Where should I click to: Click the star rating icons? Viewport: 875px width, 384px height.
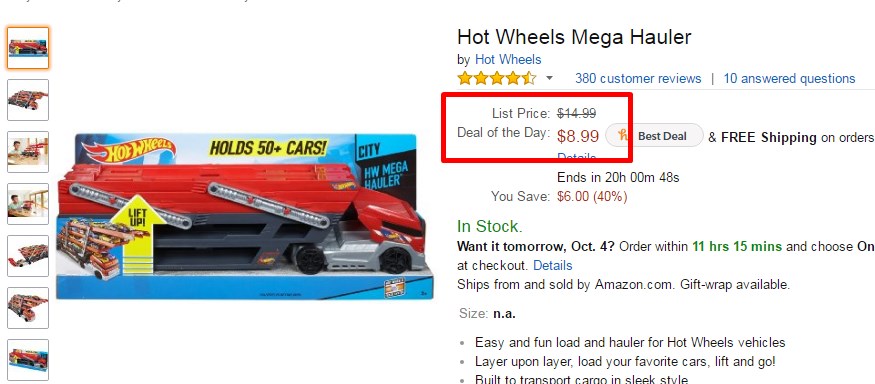497,78
